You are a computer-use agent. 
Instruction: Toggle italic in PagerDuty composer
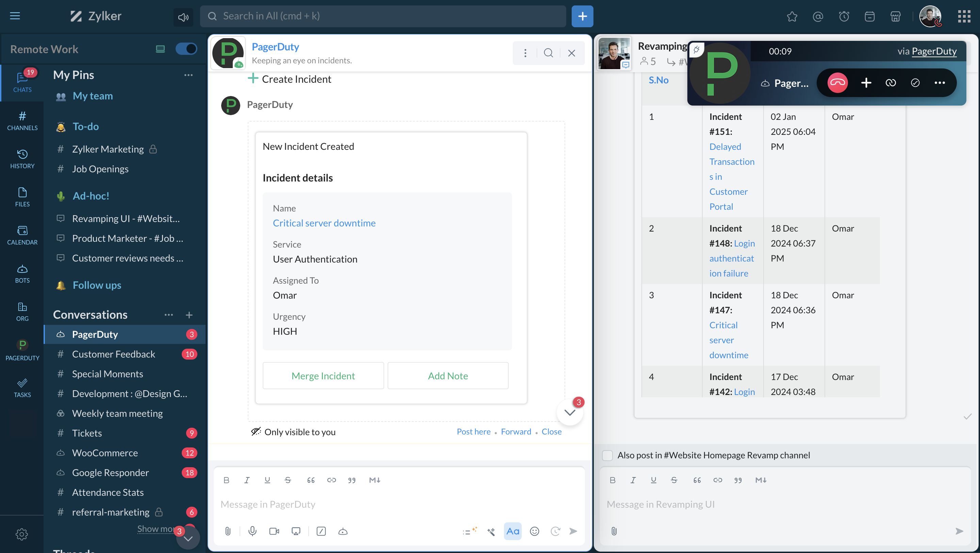[247, 480]
